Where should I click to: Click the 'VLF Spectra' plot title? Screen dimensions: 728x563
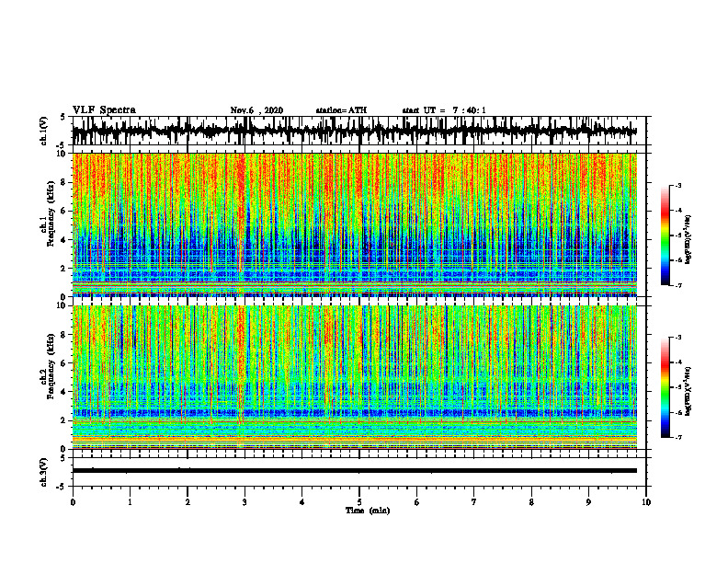point(104,110)
